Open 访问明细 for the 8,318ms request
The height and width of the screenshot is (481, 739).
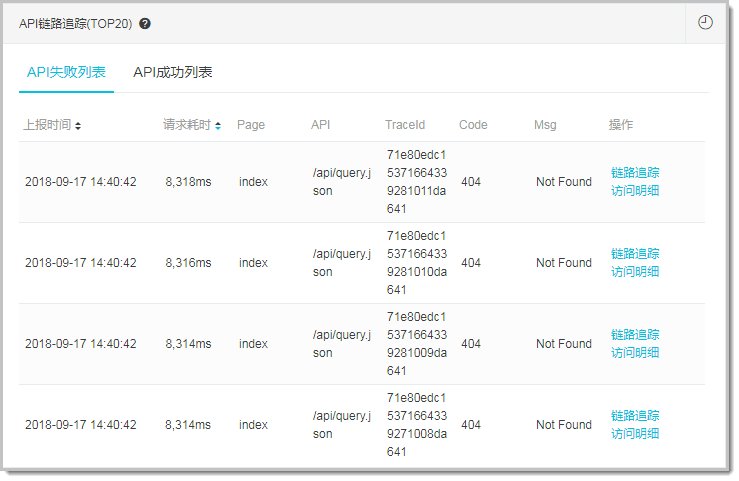tap(635, 190)
